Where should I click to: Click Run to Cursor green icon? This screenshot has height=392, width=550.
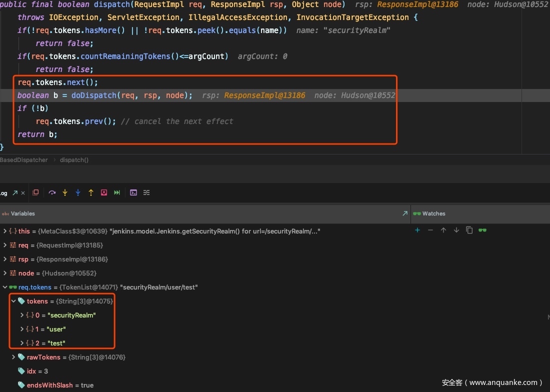pos(117,192)
